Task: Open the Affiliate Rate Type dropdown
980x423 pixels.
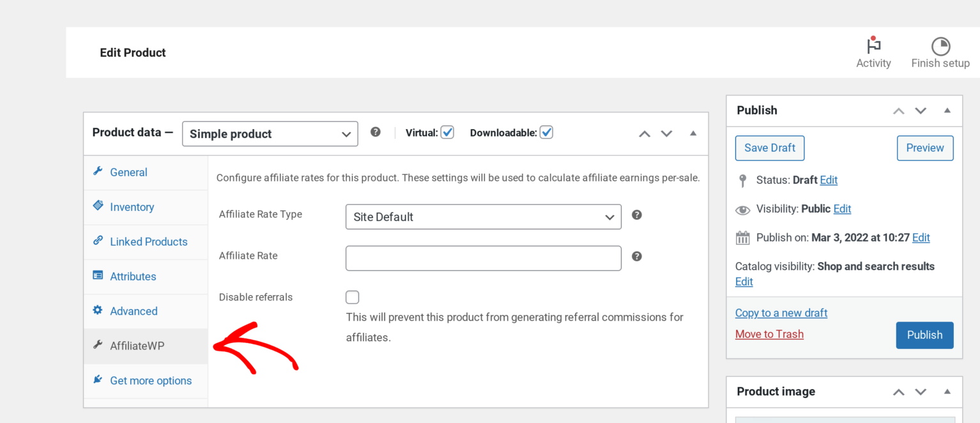Action: (x=483, y=217)
